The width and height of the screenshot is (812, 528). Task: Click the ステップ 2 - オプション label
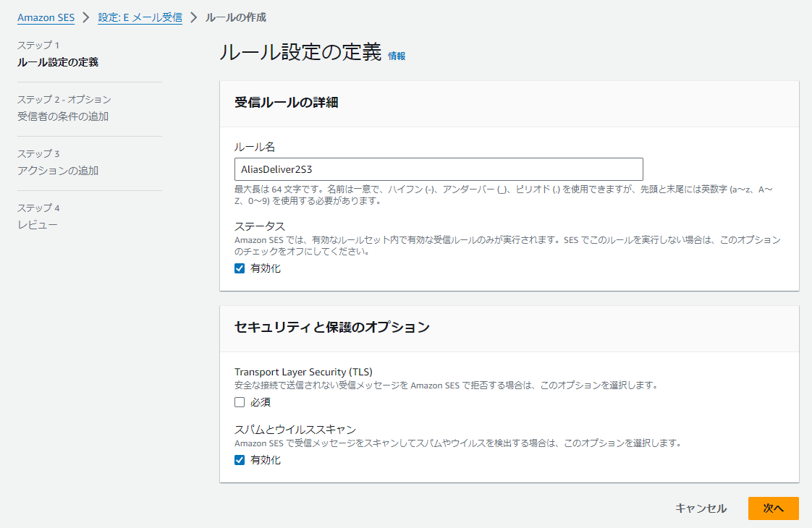(64, 99)
